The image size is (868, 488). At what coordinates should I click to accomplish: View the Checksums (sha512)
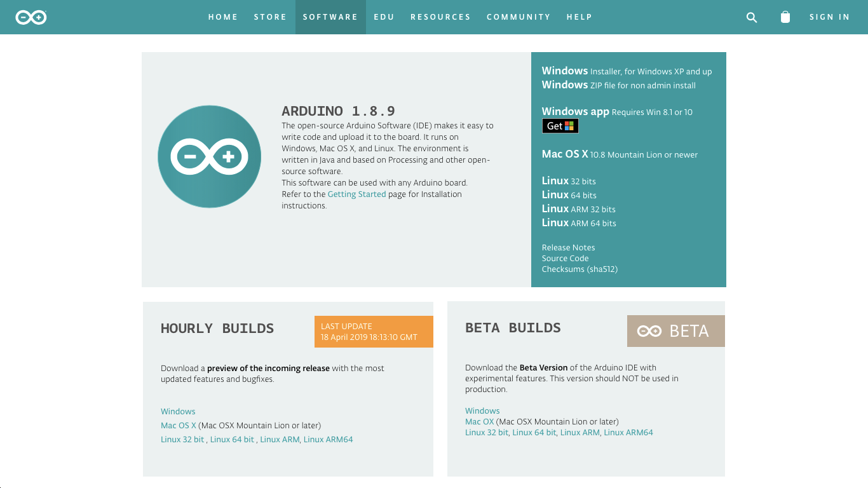pos(580,269)
